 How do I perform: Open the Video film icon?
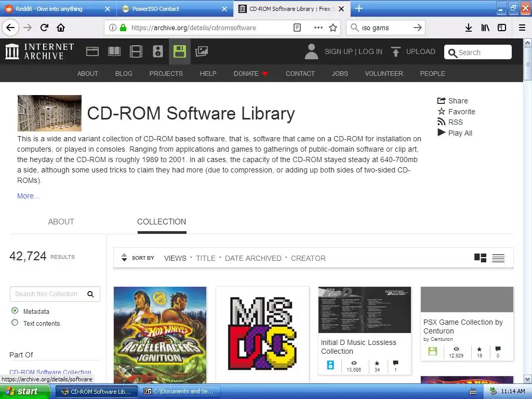coord(136,51)
